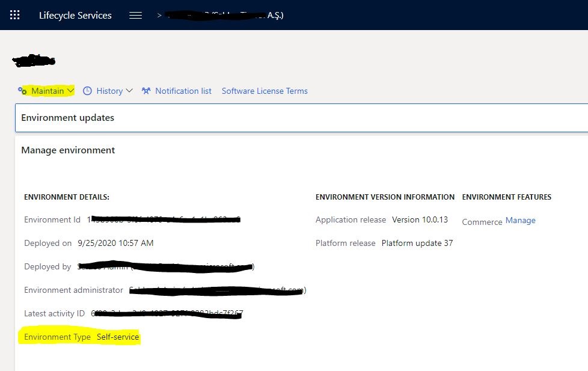Select the Platform update 37 value
This screenshot has width=588, height=371.
pos(417,243)
